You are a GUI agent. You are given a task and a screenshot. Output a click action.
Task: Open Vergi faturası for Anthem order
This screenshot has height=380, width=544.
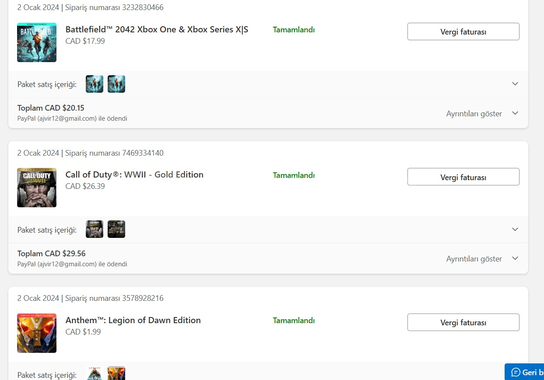[463, 322]
